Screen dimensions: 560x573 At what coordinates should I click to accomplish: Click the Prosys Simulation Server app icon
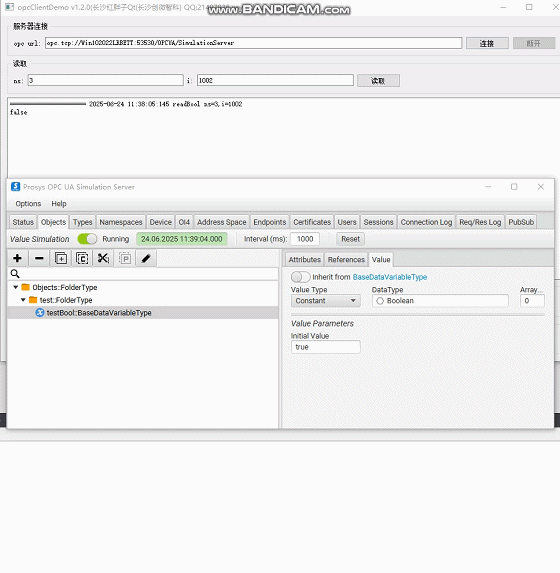coord(15,187)
